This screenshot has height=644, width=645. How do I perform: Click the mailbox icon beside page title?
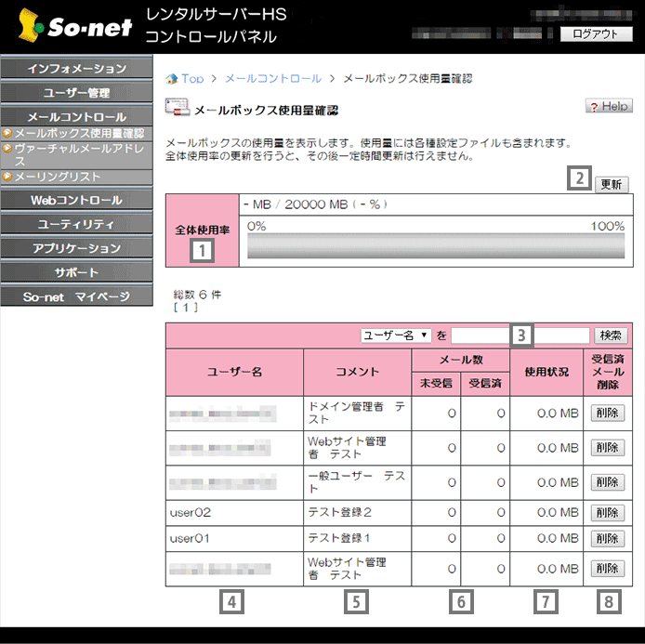pyautogui.click(x=178, y=107)
